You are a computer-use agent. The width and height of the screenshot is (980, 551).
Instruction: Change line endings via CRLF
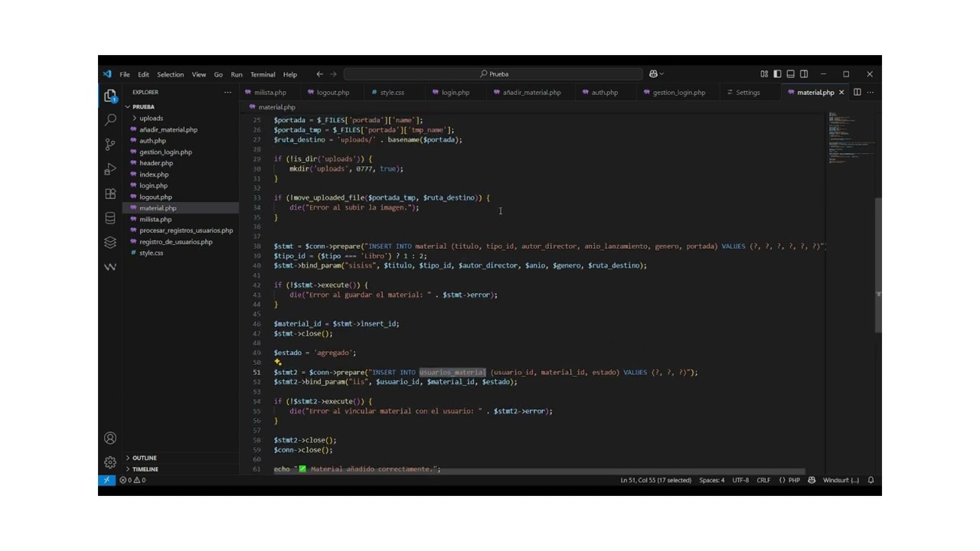pos(763,480)
